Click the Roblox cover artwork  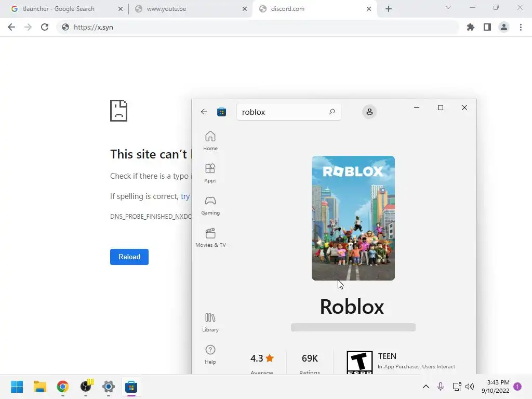(x=353, y=218)
